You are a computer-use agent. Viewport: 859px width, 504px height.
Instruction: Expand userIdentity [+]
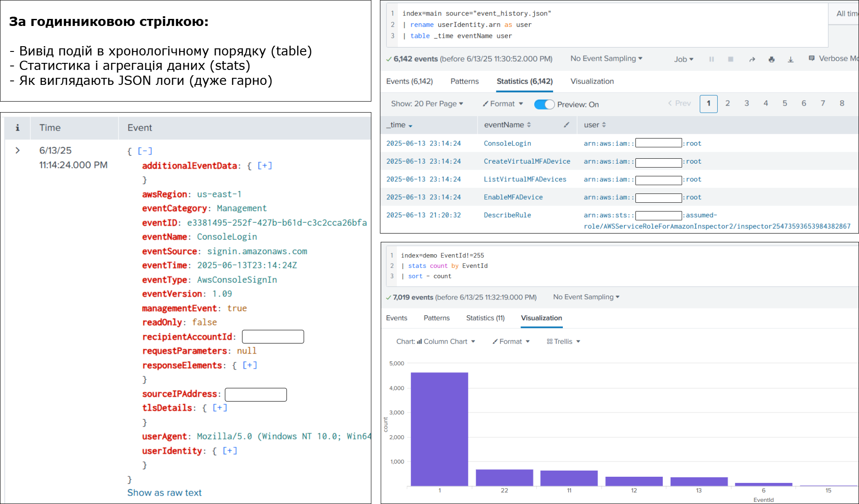point(230,451)
